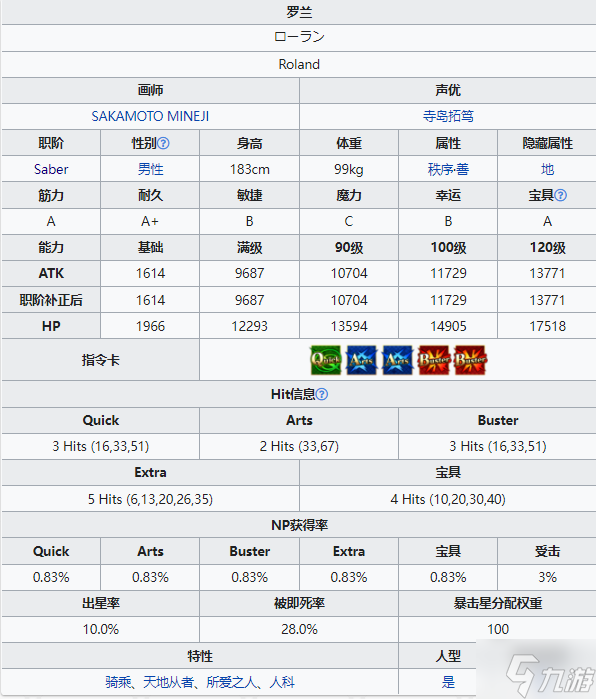Click the first Arts command card icon
Screen dimensions: 596x699
pyautogui.click(x=362, y=360)
